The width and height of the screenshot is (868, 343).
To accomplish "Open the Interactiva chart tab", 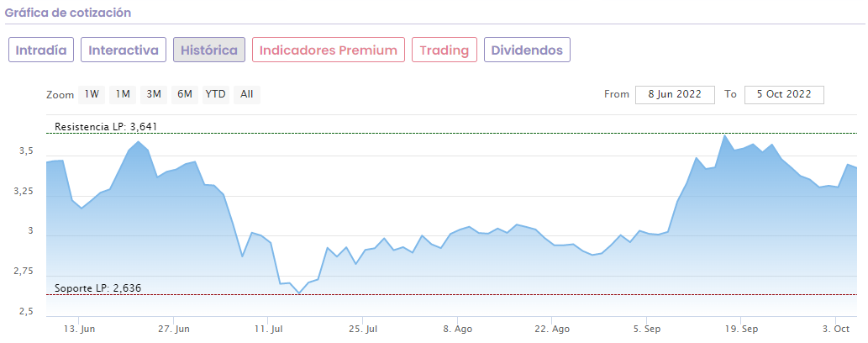I will [x=124, y=50].
